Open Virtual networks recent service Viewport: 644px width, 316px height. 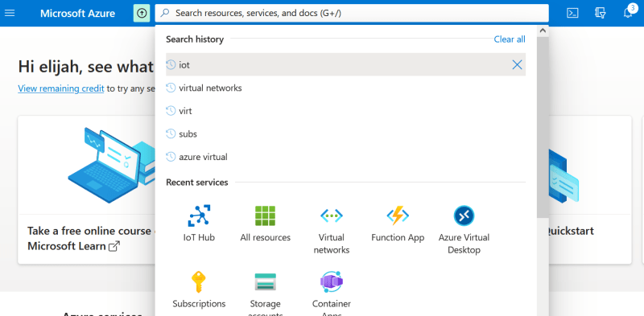[x=332, y=230]
